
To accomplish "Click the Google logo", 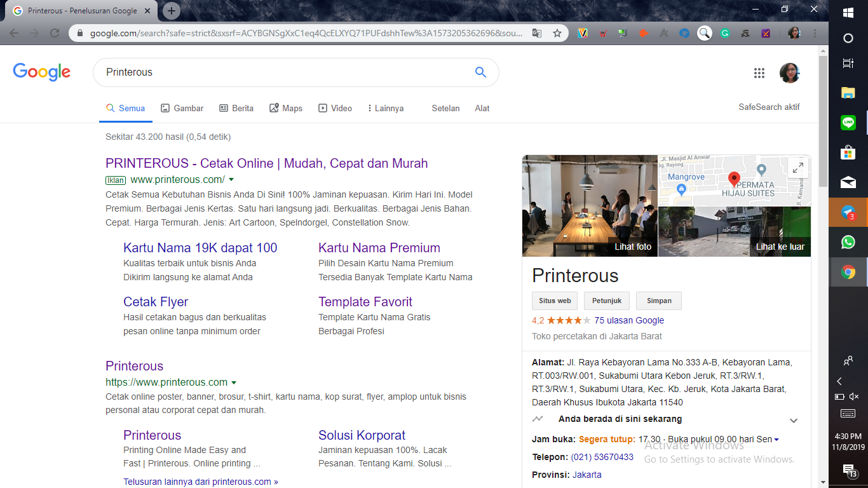I will click(42, 72).
